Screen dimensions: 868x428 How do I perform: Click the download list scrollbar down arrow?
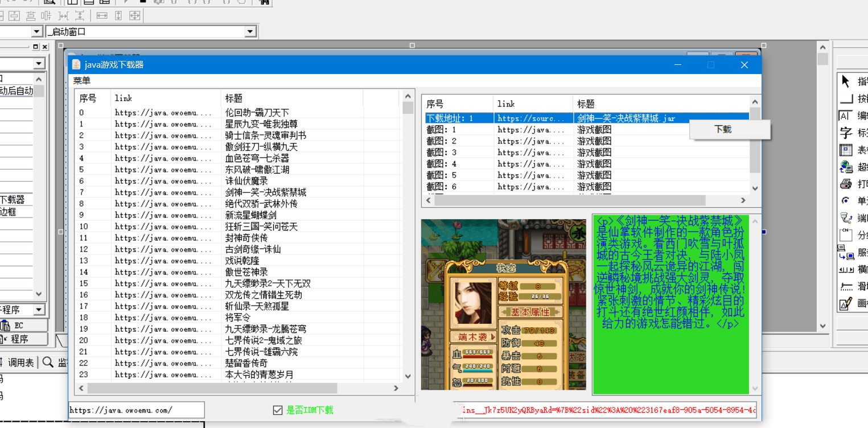coord(755,188)
